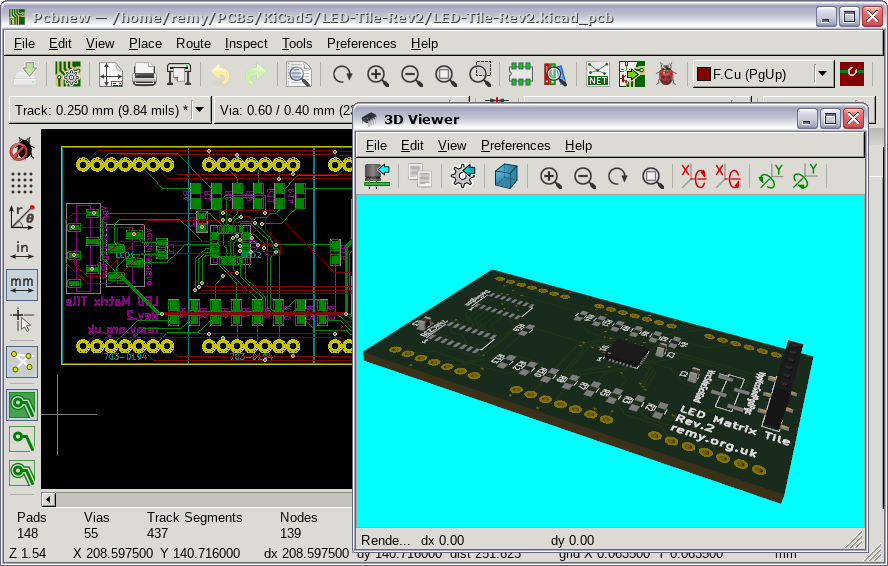Viewport: 888px width, 566px height.
Task: Click the F.Cu layer color swatch
Action: 703,74
